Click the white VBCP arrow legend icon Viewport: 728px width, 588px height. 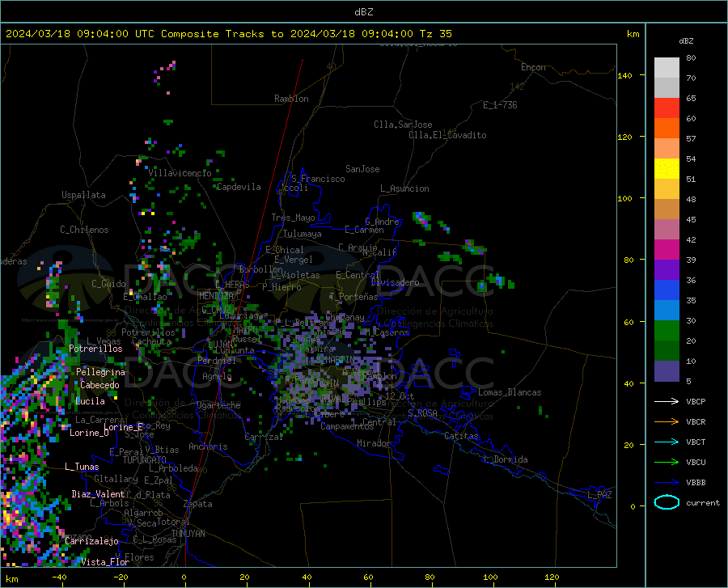(x=667, y=401)
